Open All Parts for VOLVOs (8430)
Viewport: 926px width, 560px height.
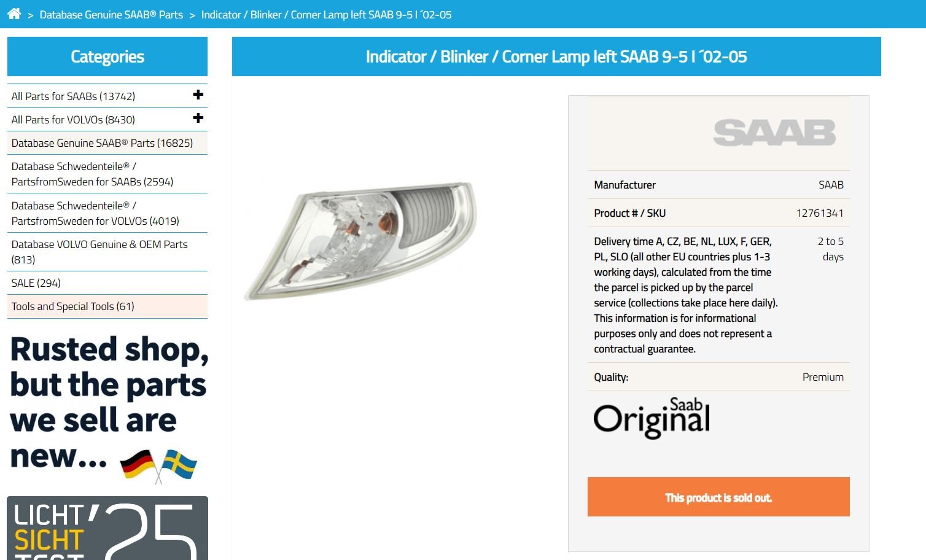pyautogui.click(x=73, y=120)
